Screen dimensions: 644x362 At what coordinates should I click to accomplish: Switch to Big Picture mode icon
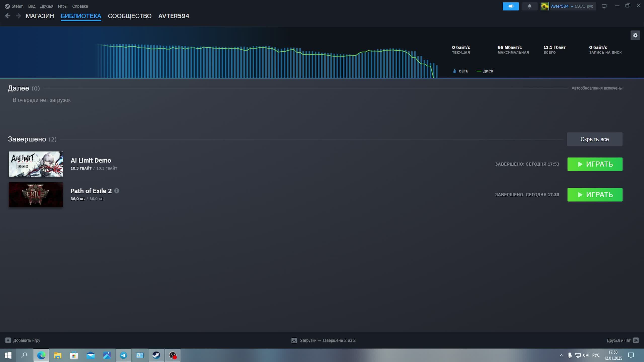point(604,6)
